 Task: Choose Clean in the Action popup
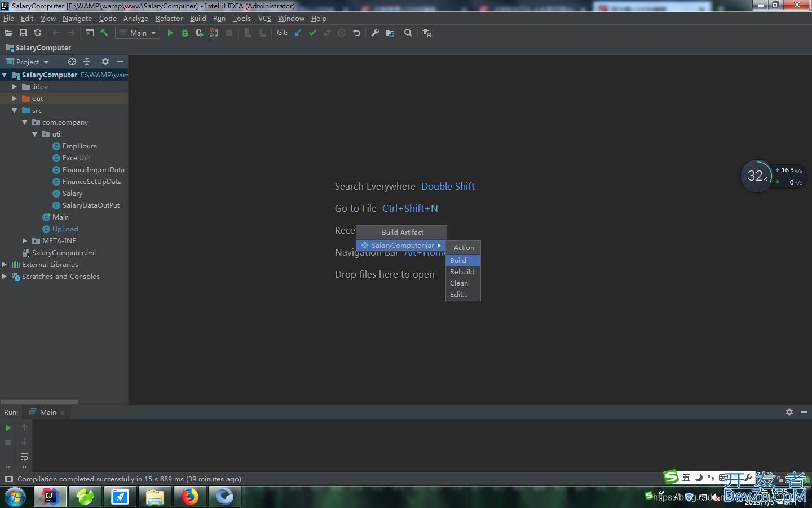[x=463, y=283]
